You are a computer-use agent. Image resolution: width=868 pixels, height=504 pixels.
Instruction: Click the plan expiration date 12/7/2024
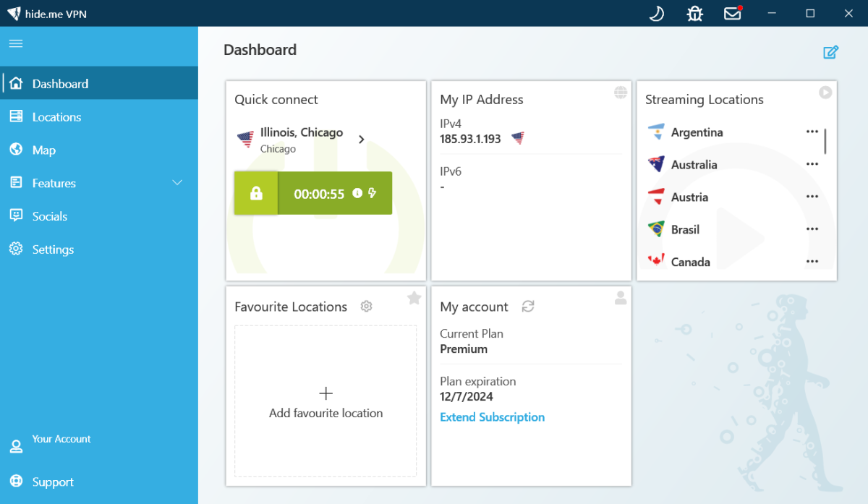(x=467, y=396)
